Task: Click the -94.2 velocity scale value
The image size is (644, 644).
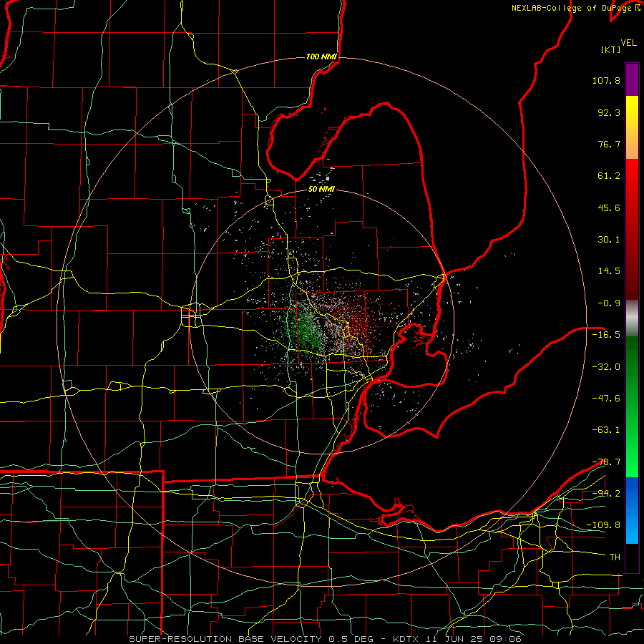Action: [606, 494]
